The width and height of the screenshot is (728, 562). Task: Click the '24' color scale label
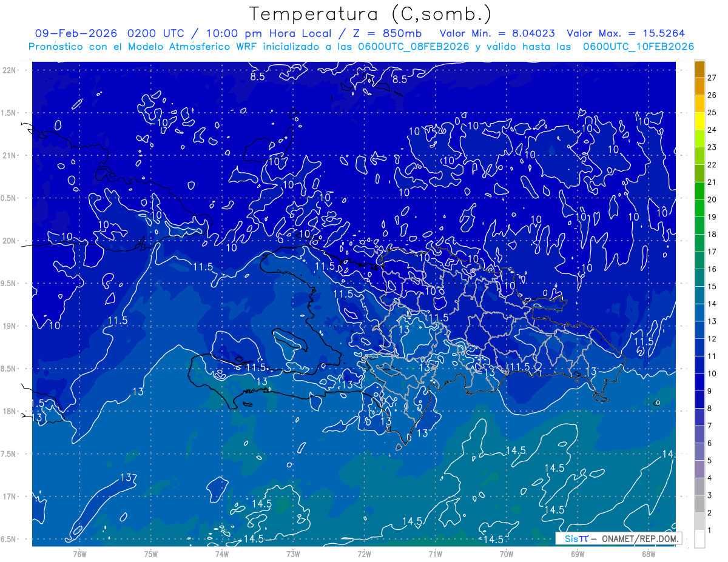712,130
